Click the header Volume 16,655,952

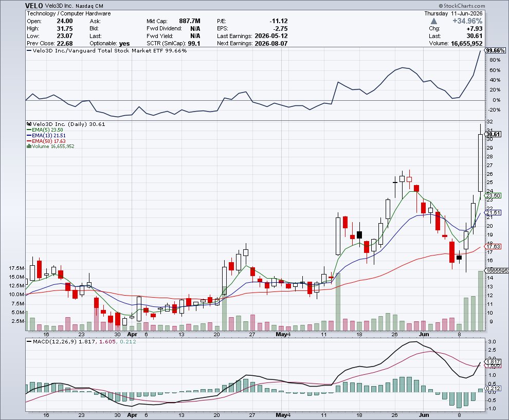[x=466, y=44]
